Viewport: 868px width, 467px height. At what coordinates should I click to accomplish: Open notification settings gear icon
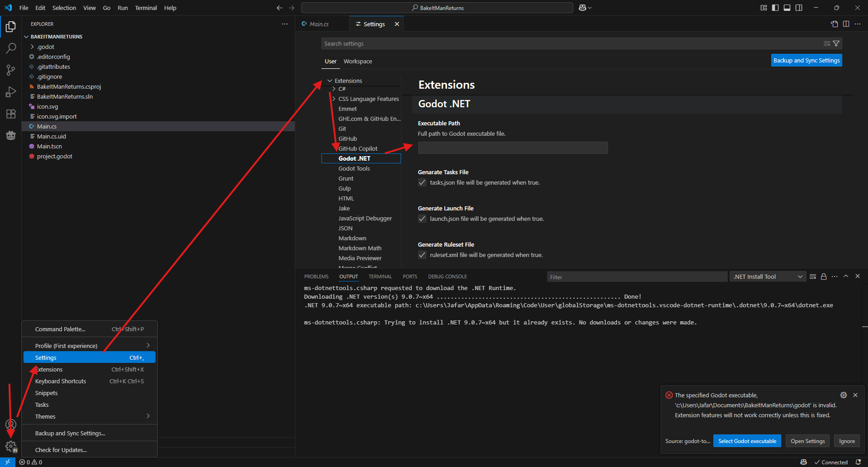click(x=844, y=395)
